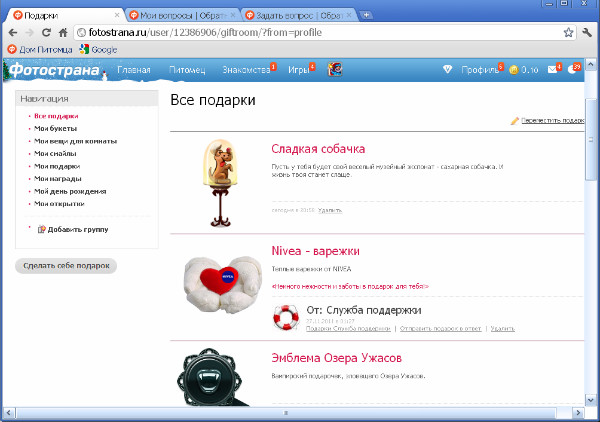Image resolution: width=600 pixels, height=422 pixels.
Task: Open the Мои букеты navigation link
Action: [56, 129]
